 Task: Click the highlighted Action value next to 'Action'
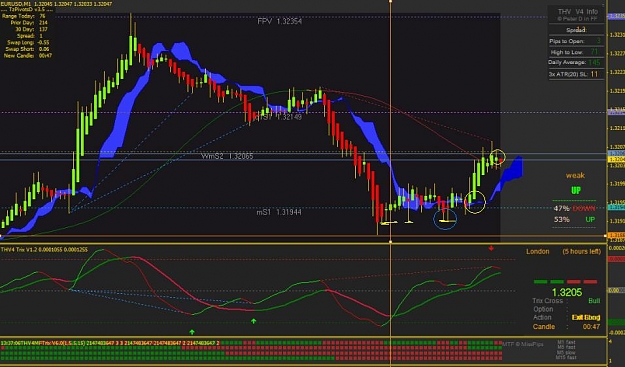[586, 318]
